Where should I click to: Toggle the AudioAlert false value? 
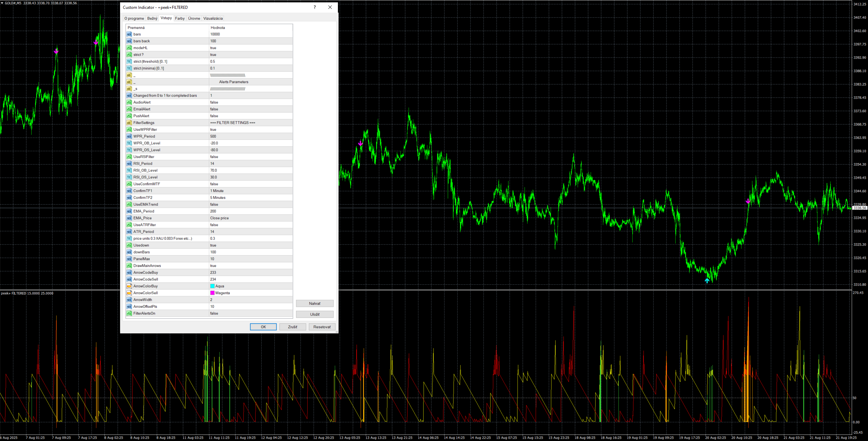[214, 102]
